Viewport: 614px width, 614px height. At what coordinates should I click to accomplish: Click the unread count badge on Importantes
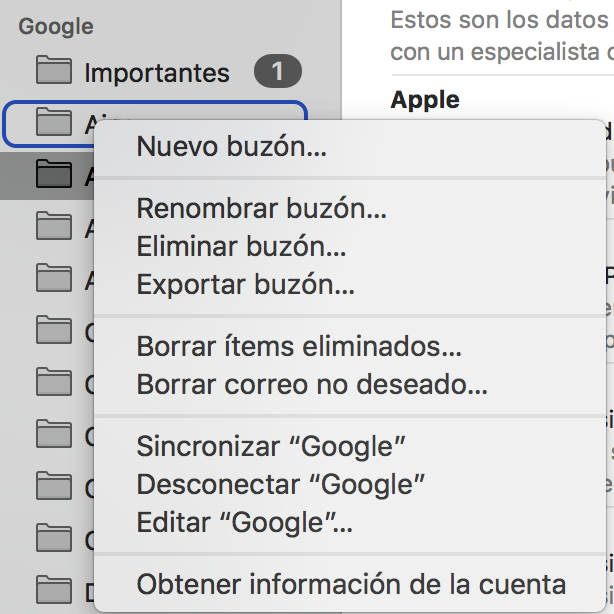[277, 72]
